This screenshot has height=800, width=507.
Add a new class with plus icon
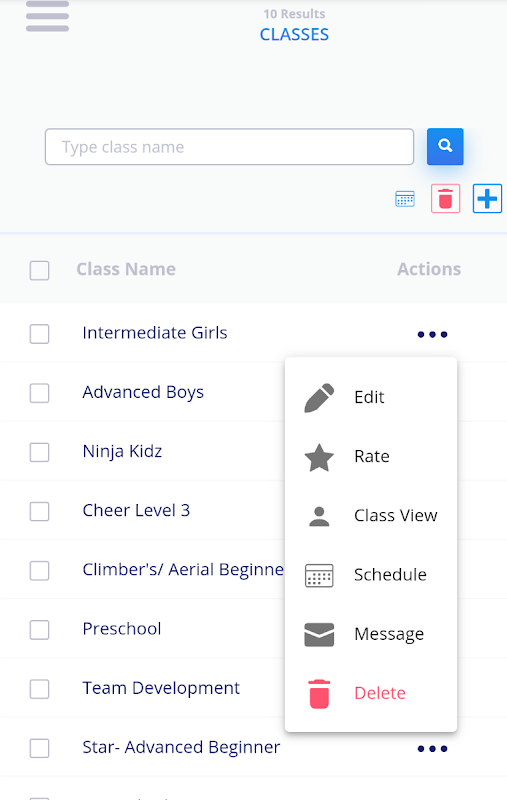point(487,198)
